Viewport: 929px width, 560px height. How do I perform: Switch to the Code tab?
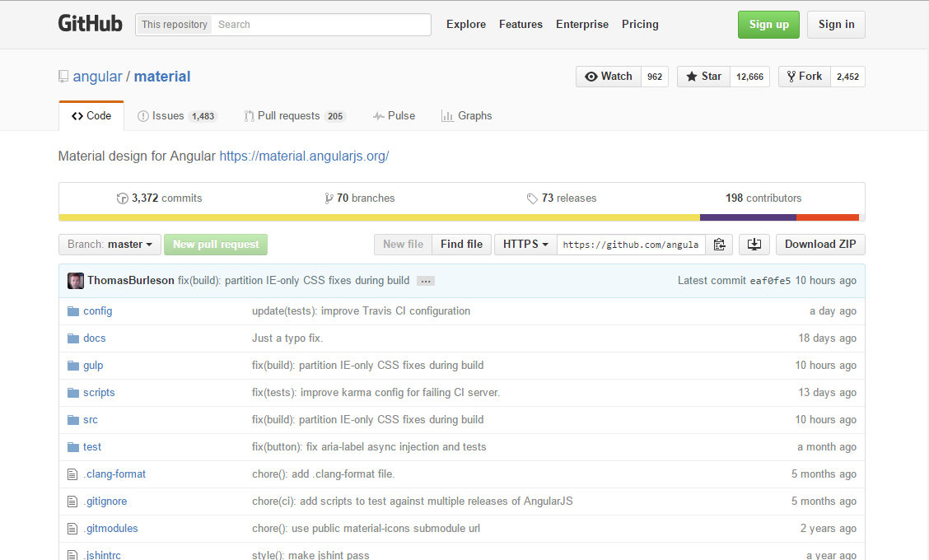point(91,115)
